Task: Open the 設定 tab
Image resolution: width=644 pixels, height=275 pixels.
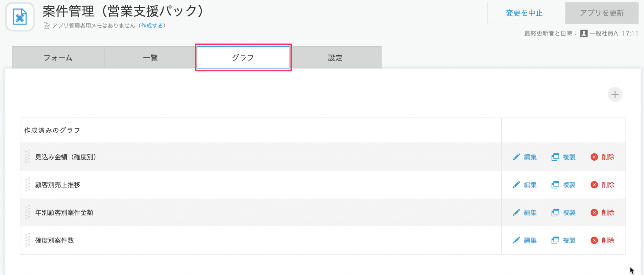Action: [335, 58]
